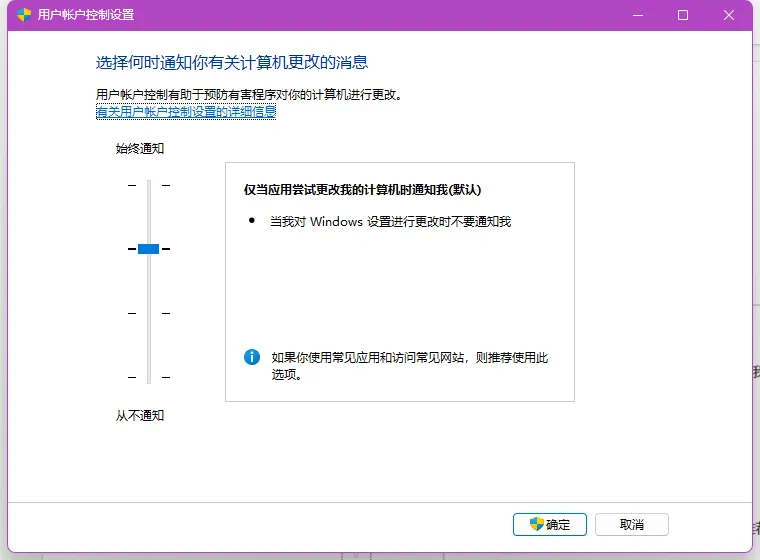Viewport: 760px width, 560px height.
Task: Click the blue info icon in description box
Action: click(252, 357)
